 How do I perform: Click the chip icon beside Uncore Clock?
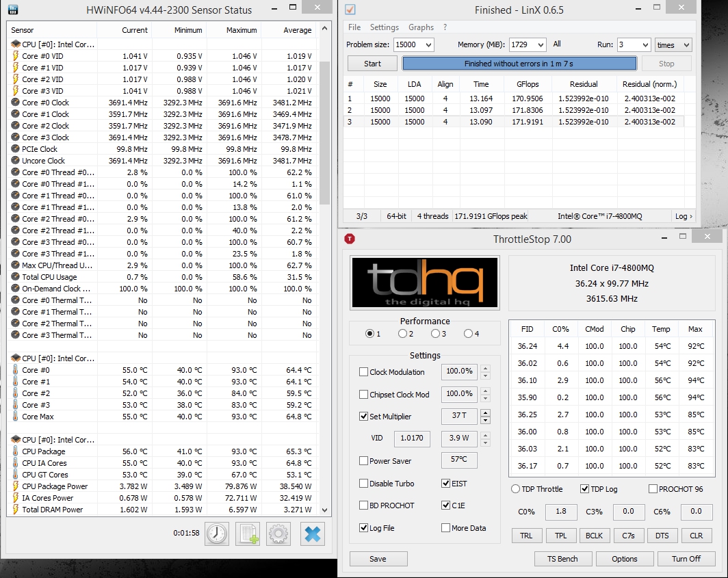click(x=15, y=161)
